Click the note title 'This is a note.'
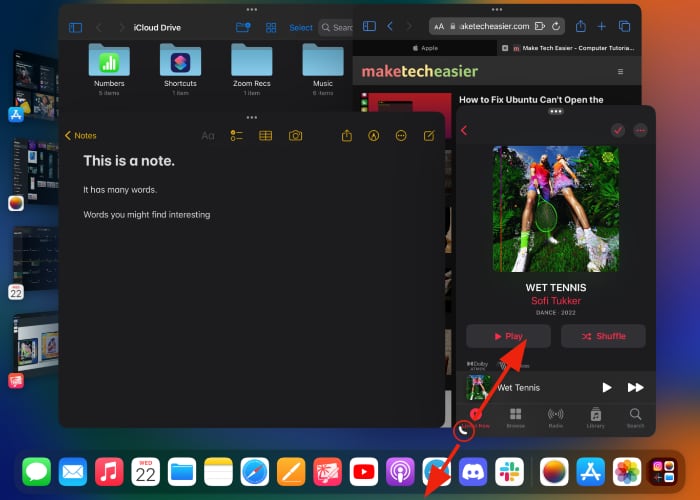 pos(129,161)
